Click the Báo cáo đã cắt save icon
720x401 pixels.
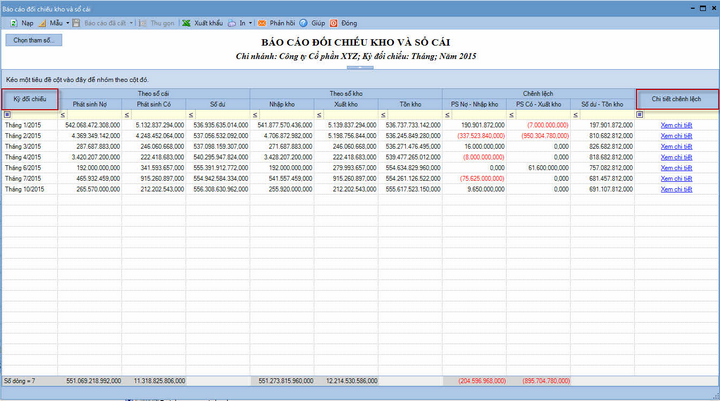[x=76, y=23]
